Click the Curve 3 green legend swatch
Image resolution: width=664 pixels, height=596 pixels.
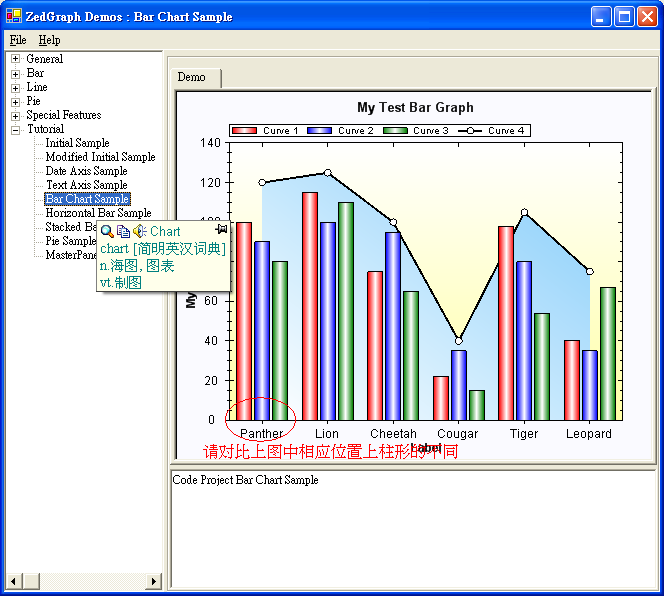(x=395, y=130)
